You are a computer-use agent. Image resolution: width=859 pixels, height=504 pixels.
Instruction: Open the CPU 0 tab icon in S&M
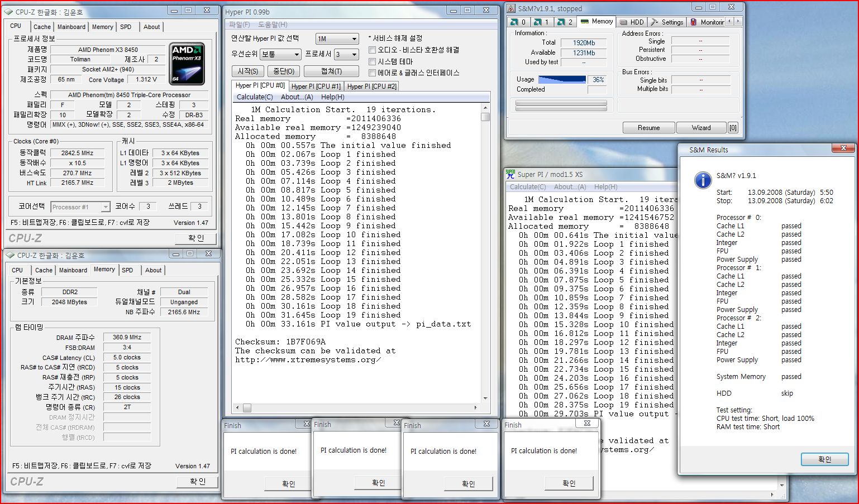[514, 22]
